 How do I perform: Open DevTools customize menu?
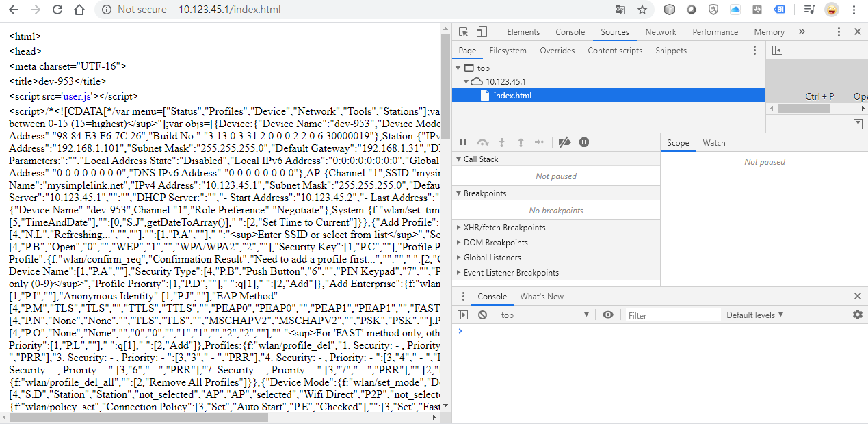[x=839, y=31]
